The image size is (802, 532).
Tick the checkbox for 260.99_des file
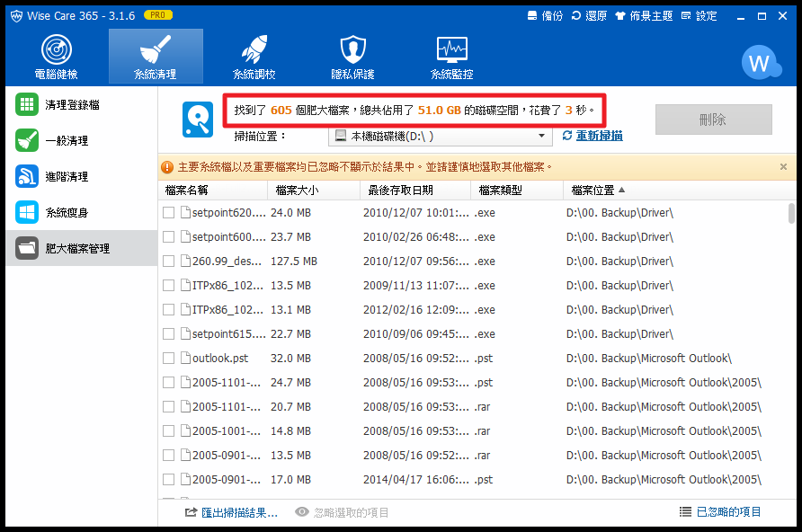(x=168, y=262)
